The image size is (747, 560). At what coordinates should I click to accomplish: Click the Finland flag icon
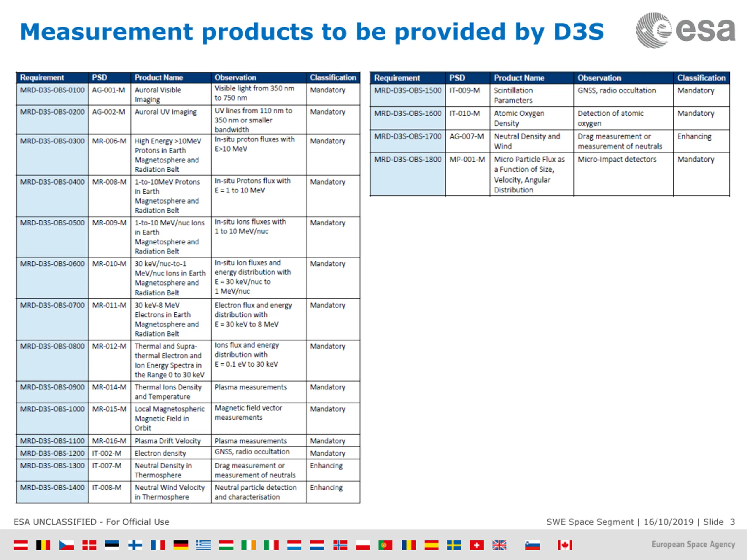point(135,545)
